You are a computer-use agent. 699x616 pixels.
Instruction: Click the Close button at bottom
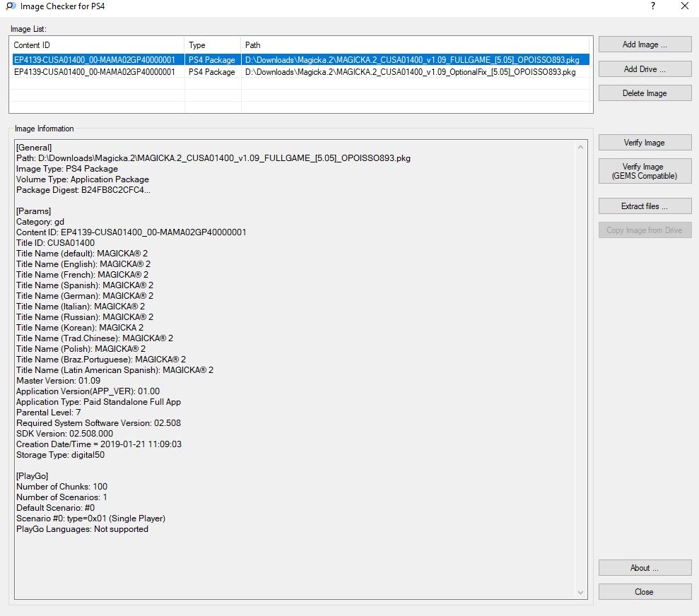point(645,592)
